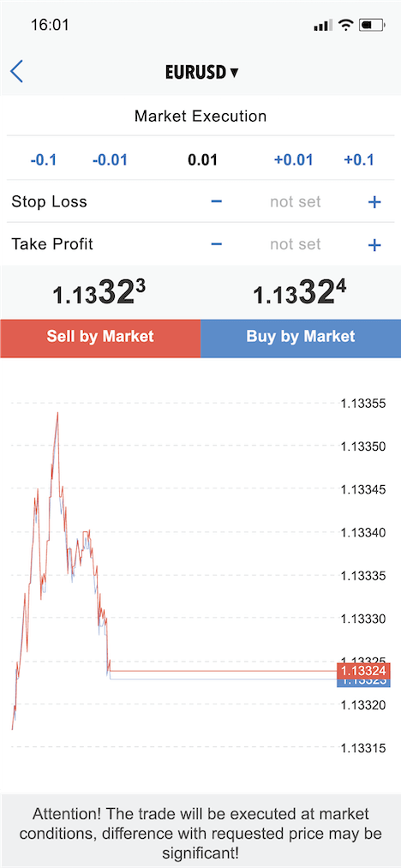The image size is (401, 868).
Task: Click Sell by Market button
Action: (100, 337)
